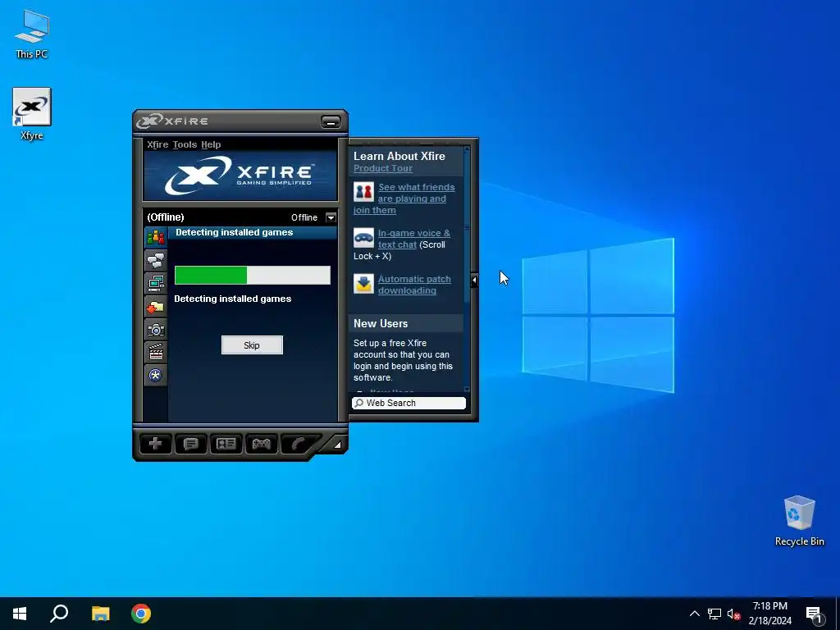Click the gamepad bottom toolbar icon
Image resolution: width=840 pixels, height=630 pixels.
pos(262,444)
